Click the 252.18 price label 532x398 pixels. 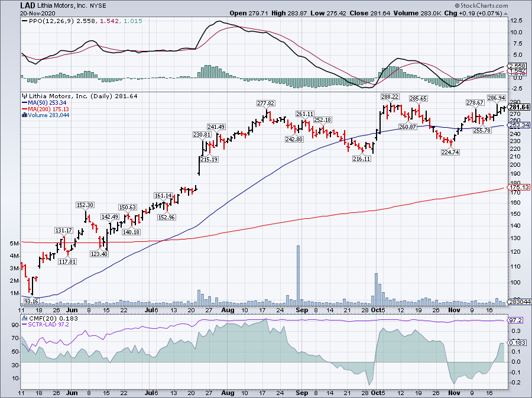pos(323,120)
